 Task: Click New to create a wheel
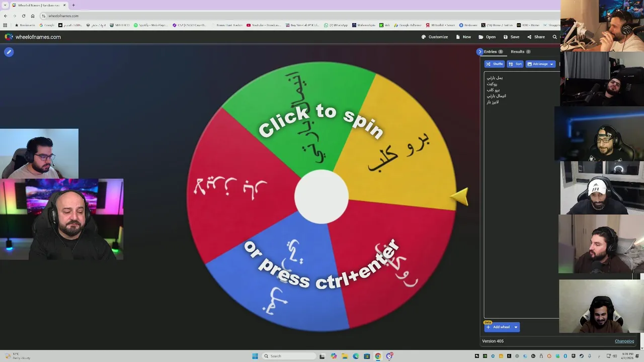tap(463, 37)
